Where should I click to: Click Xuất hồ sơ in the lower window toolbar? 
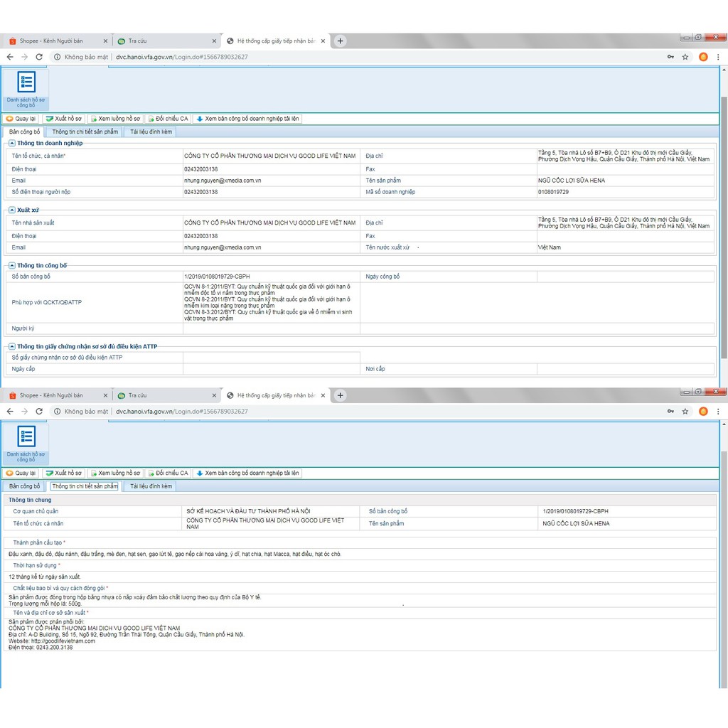(63, 473)
